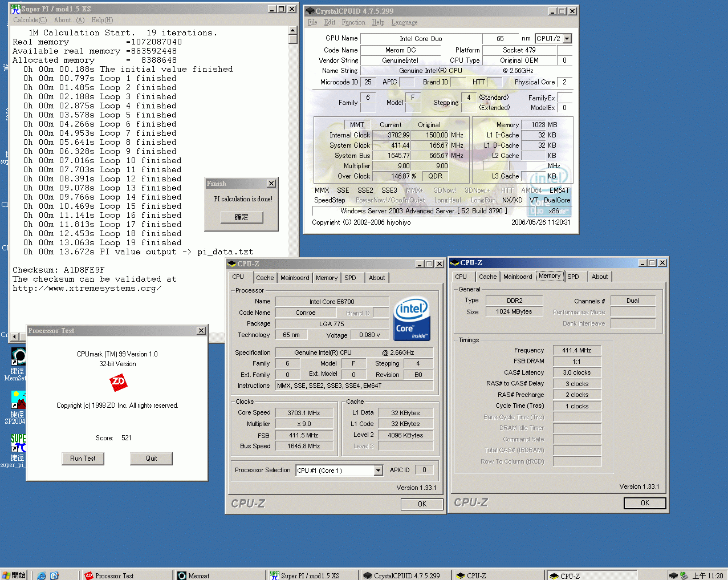
Task: Open the SP2004 desktop shortcut icon
Action: (18, 400)
